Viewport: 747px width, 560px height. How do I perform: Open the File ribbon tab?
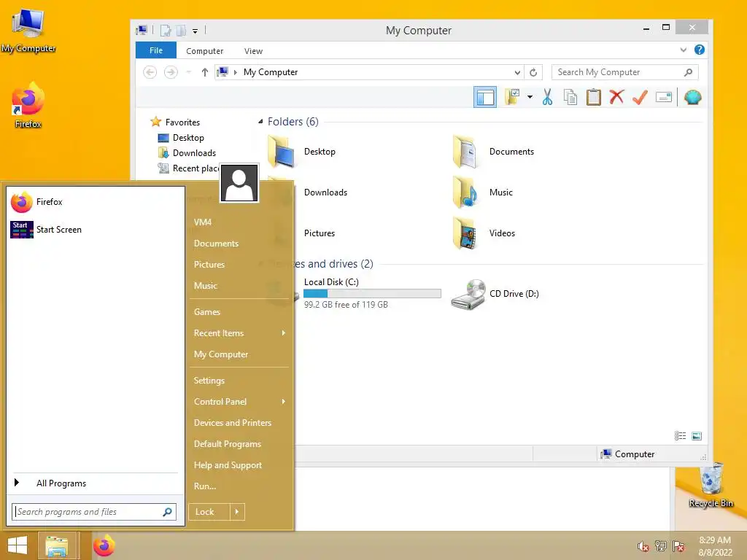click(x=156, y=50)
